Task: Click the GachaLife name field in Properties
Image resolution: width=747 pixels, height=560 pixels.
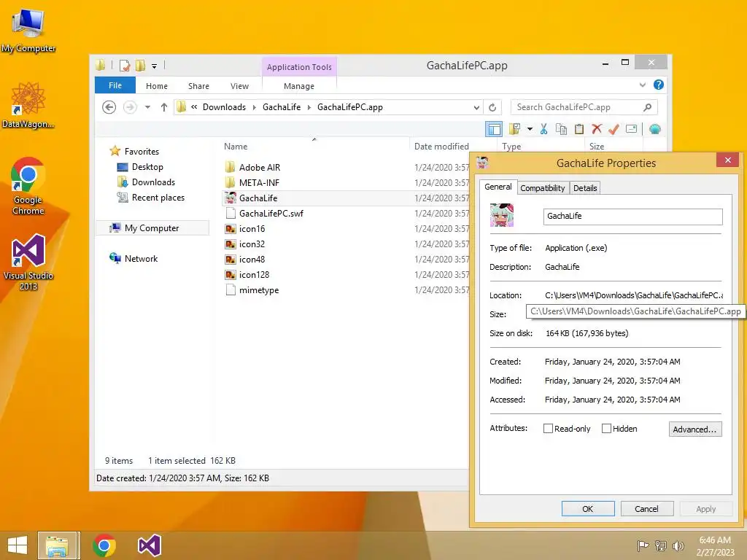Action: point(632,216)
